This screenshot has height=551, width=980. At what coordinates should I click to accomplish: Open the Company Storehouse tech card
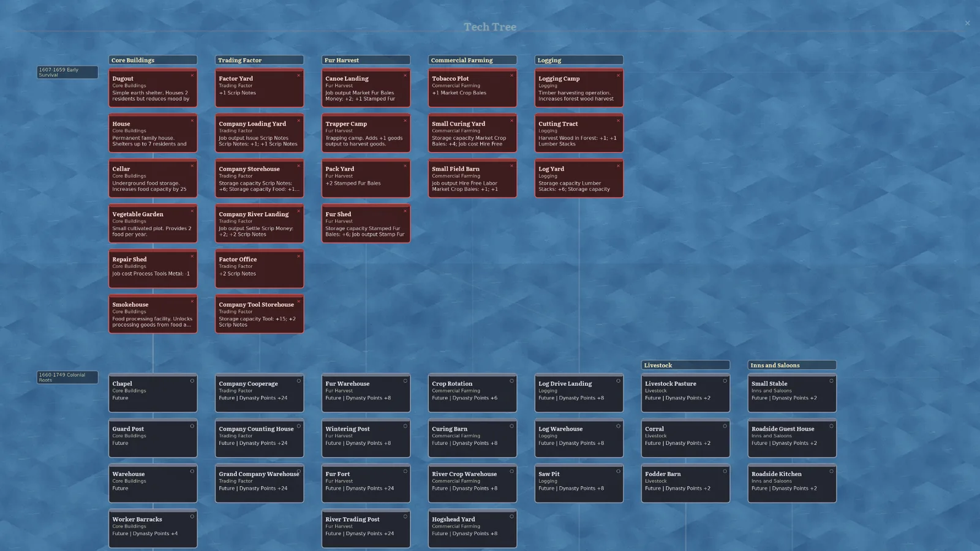[x=260, y=178]
